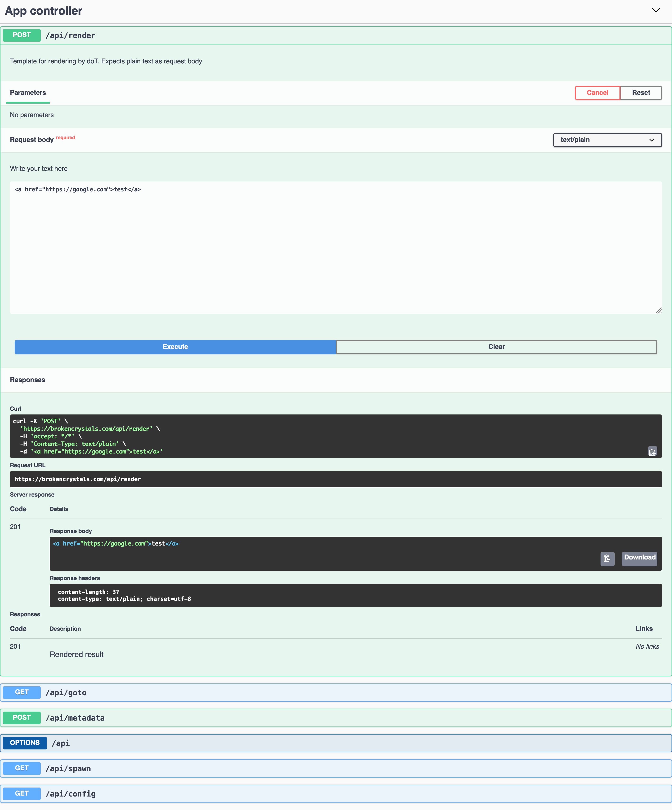672x810 pixels.
Task: Click the content-type response header line
Action: pyautogui.click(x=124, y=599)
